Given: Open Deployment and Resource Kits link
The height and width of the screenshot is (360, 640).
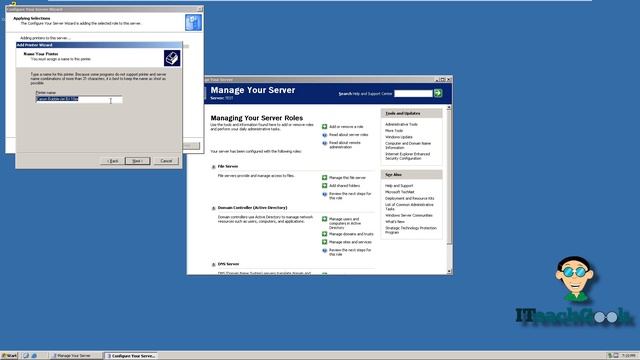Looking at the screenshot, I should point(409,198).
